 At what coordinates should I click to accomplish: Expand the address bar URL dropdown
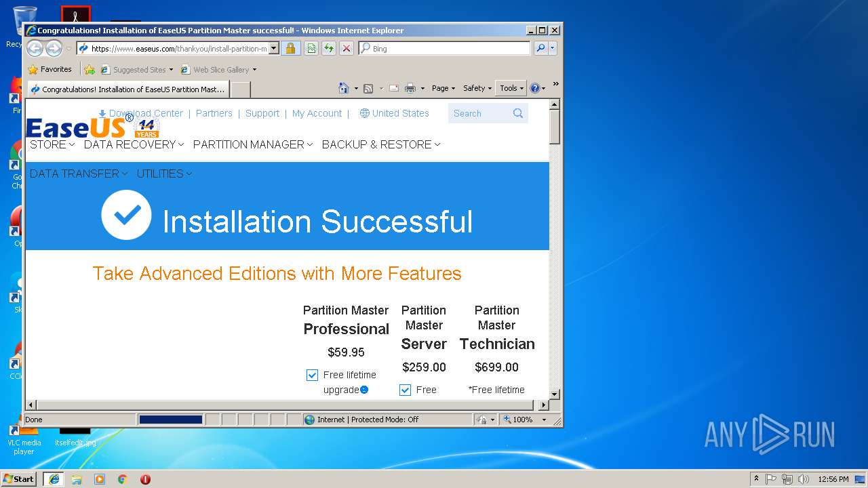pos(274,48)
